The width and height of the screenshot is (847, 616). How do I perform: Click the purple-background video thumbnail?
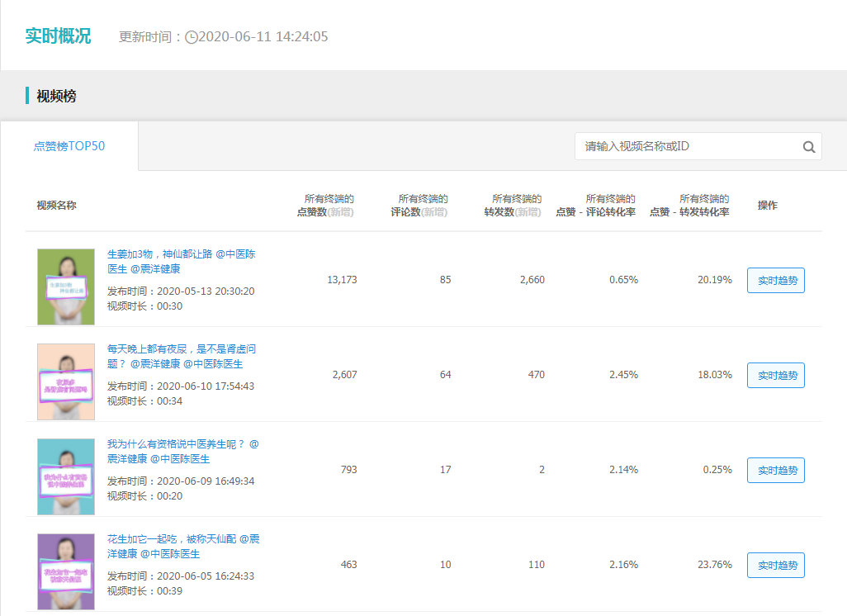66,571
